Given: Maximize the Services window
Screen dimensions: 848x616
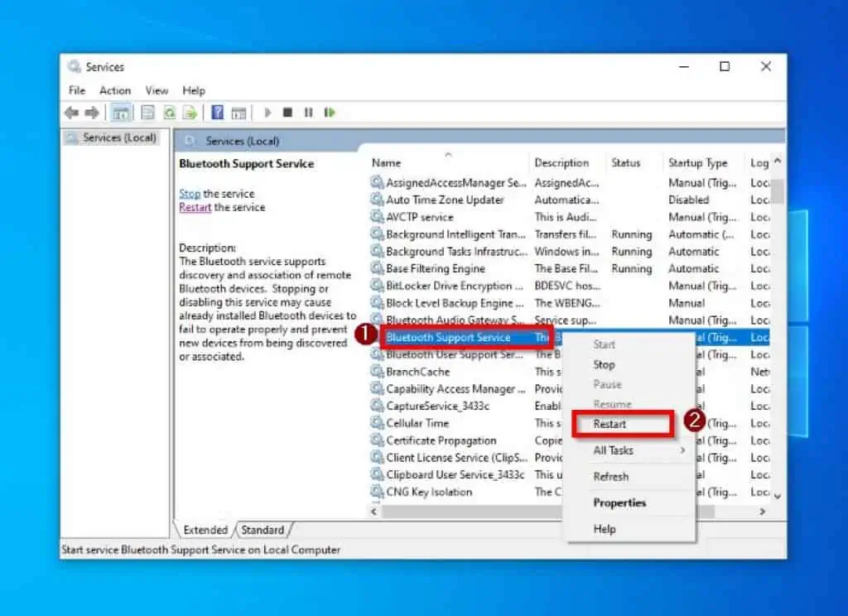Looking at the screenshot, I should 725,66.
